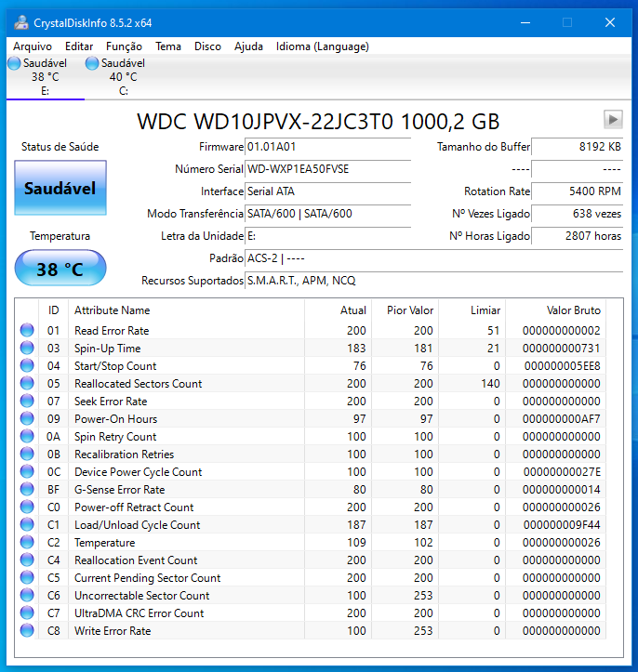
Task: Click the Write Error Rate attribute name
Action: tap(113, 631)
